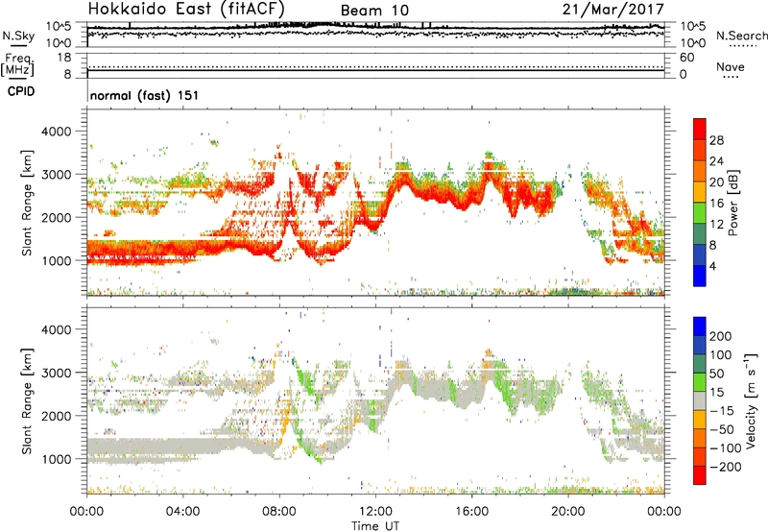
Task: Click the 'Nave' legend label
Action: tap(730, 66)
